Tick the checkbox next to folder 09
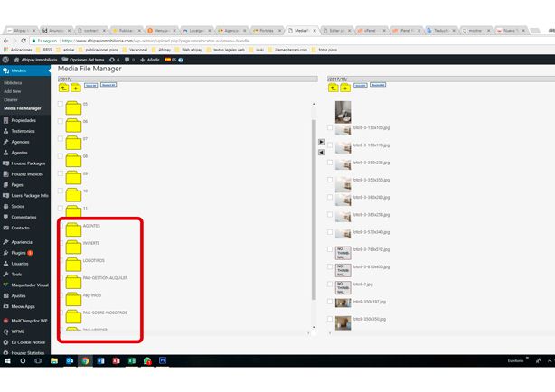The height and width of the screenshot is (392, 555). click(x=61, y=173)
